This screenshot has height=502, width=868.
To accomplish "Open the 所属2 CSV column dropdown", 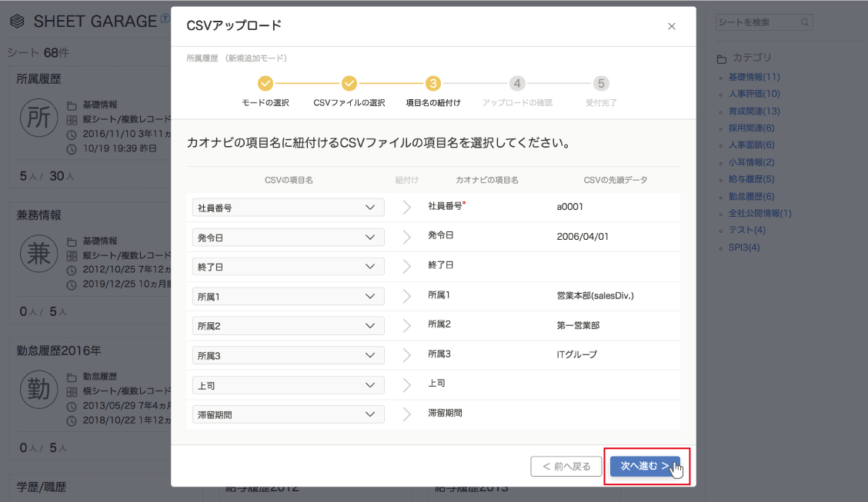I will [x=289, y=326].
